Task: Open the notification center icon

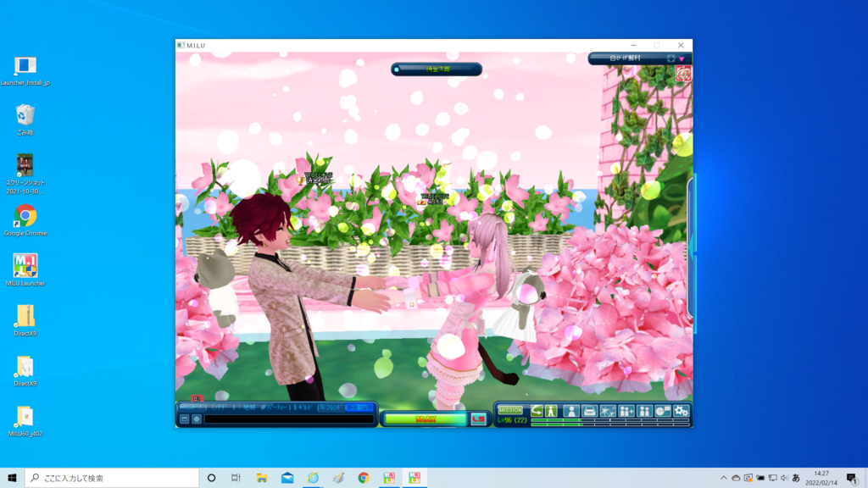Action: [853, 478]
